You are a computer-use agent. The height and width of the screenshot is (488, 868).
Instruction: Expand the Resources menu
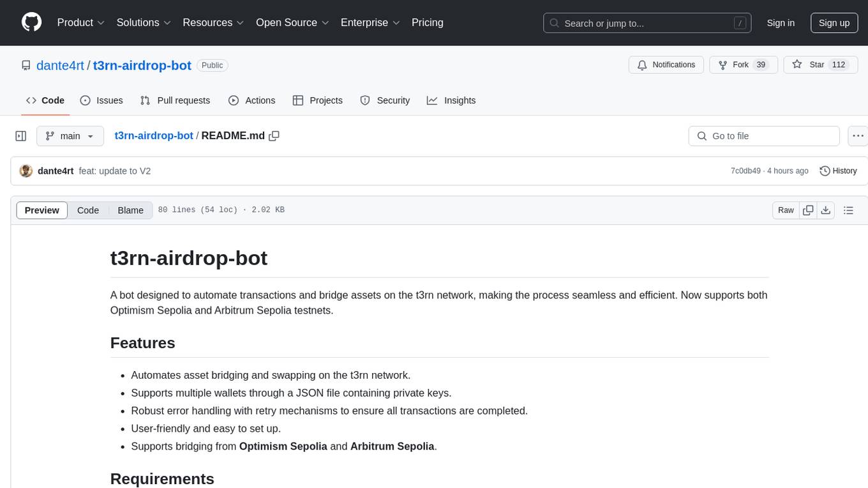pos(213,22)
